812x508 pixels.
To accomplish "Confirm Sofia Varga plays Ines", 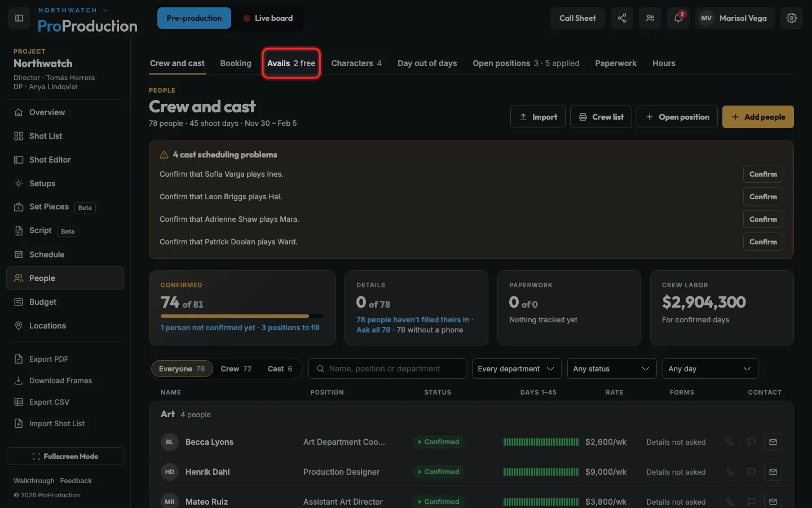I will coord(763,174).
